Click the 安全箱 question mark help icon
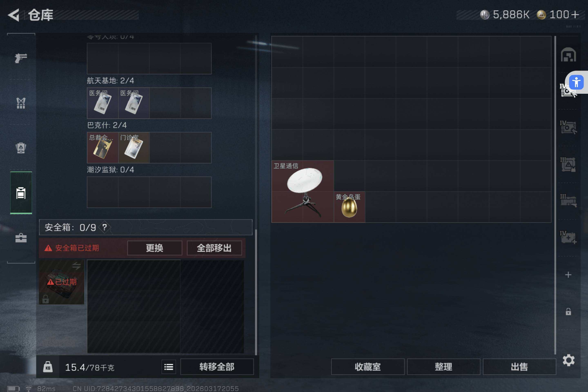 [x=105, y=227]
